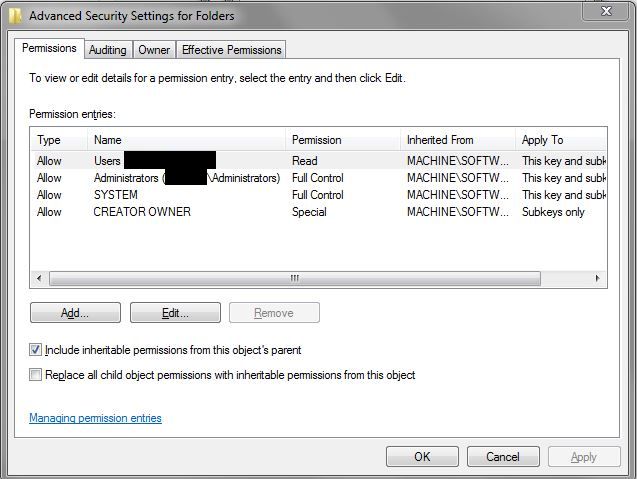
Task: Open Managing permission entries help link
Action: 95,418
